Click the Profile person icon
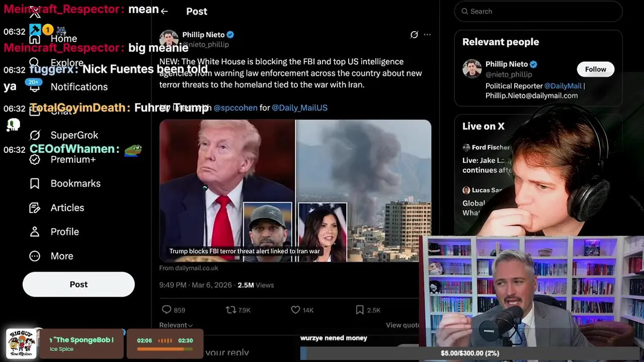Viewport: 644px width, 362px height. tap(35, 232)
